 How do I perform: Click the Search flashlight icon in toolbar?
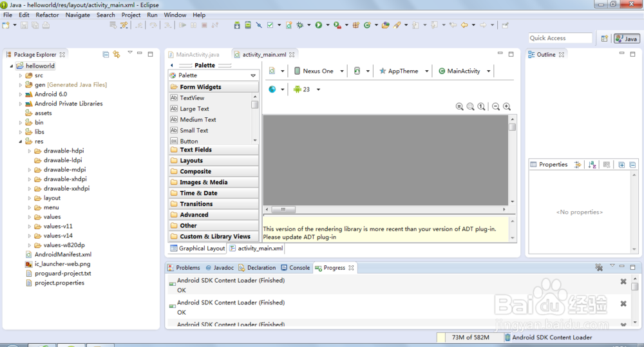[397, 25]
